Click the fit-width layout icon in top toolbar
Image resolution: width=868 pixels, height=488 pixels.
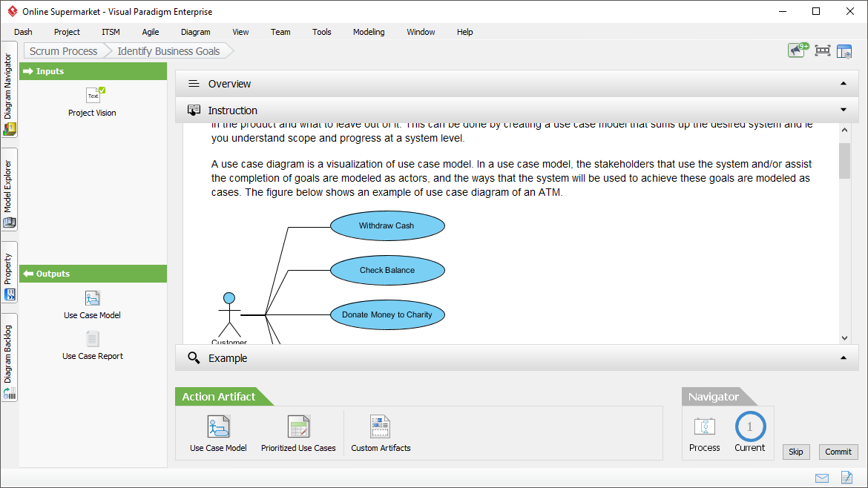pos(823,51)
